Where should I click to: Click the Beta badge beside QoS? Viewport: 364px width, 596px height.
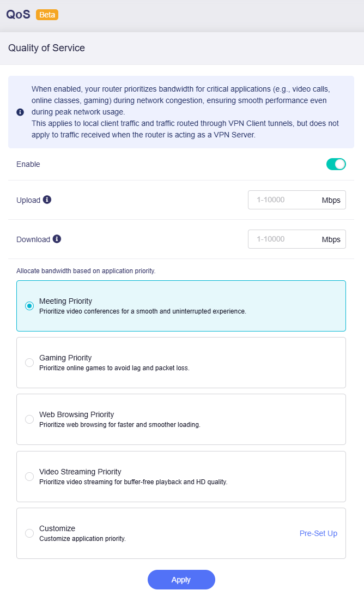(47, 15)
